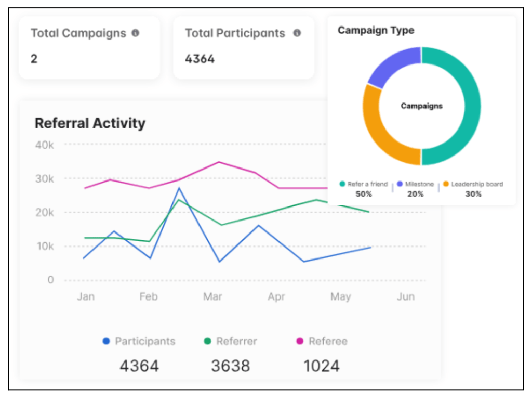Click the teal Refer a friend legend dot
Viewport: 532px width, 401px height.
tap(342, 184)
